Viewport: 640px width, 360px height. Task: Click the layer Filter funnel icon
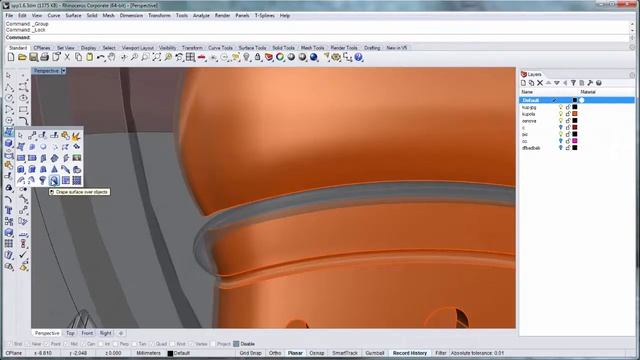(x=573, y=83)
